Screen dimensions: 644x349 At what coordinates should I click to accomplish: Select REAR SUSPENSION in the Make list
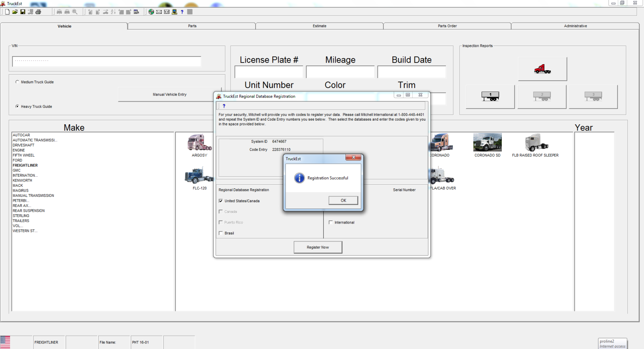click(x=29, y=211)
